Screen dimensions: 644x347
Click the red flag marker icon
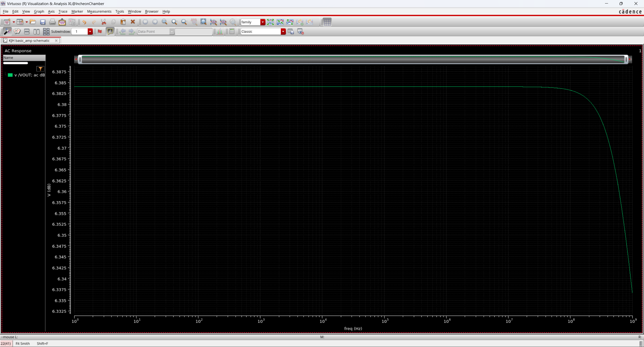point(100,31)
